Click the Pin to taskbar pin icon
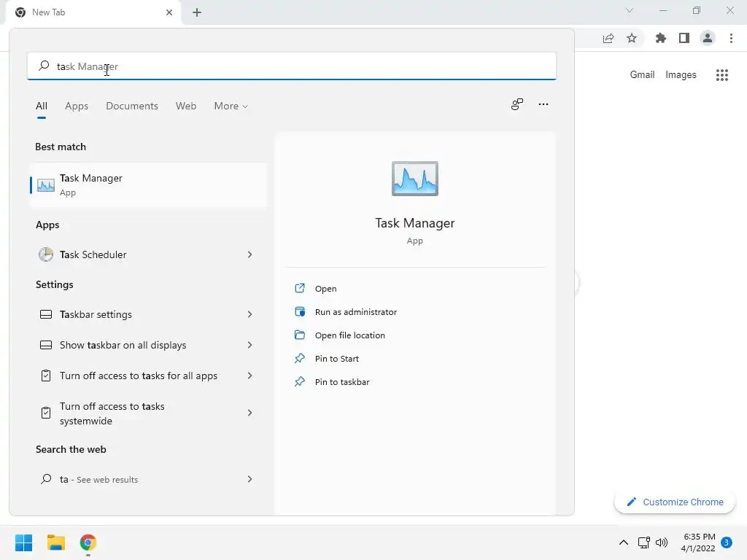 click(300, 381)
